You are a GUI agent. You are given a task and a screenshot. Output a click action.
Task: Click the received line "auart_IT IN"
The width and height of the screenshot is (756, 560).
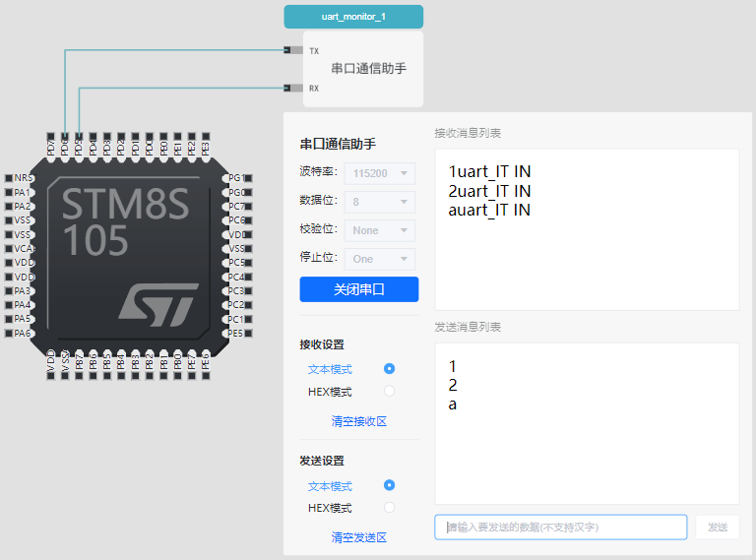pyautogui.click(x=489, y=210)
